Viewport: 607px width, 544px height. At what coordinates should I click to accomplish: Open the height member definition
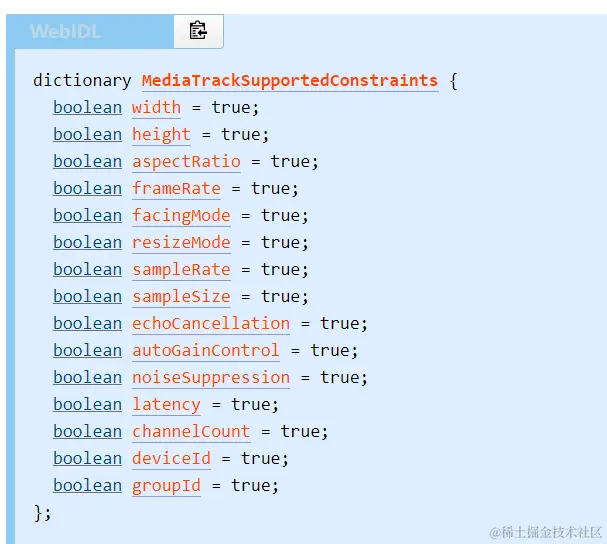tap(161, 135)
